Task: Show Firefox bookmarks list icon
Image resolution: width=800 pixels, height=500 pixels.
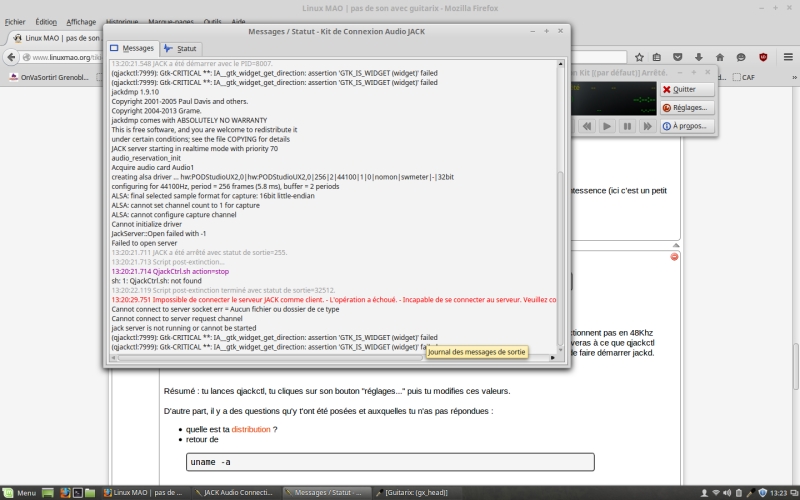Action: tap(657, 57)
